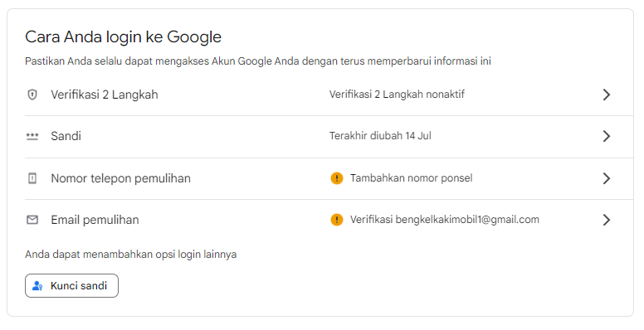644x330 pixels.
Task: Click the Kunci sandi button
Action: pos(71,286)
